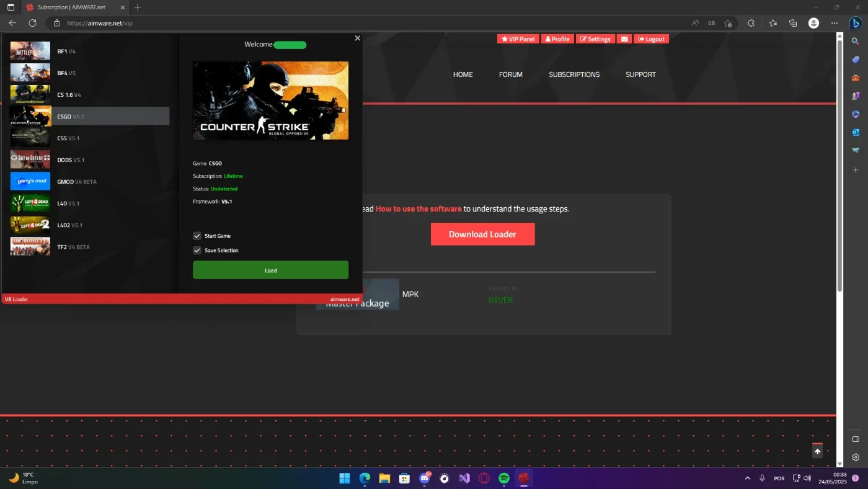Choose GMOD V4 BETA entry

[x=89, y=182]
